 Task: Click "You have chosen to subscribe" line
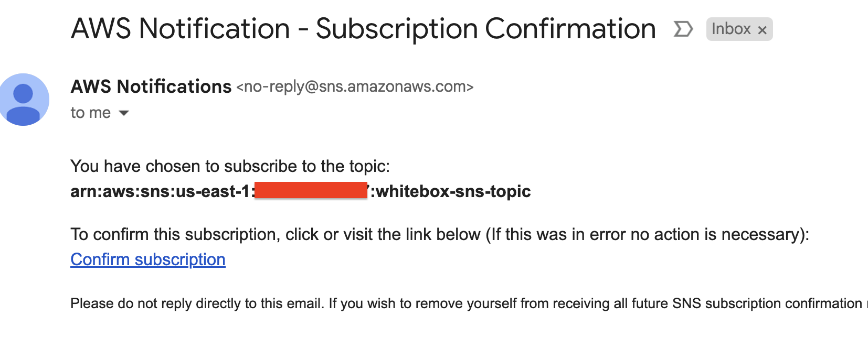230,166
